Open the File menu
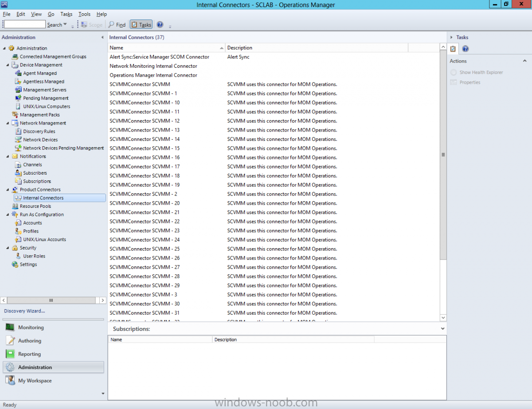This screenshot has width=532, height=409. tap(7, 14)
